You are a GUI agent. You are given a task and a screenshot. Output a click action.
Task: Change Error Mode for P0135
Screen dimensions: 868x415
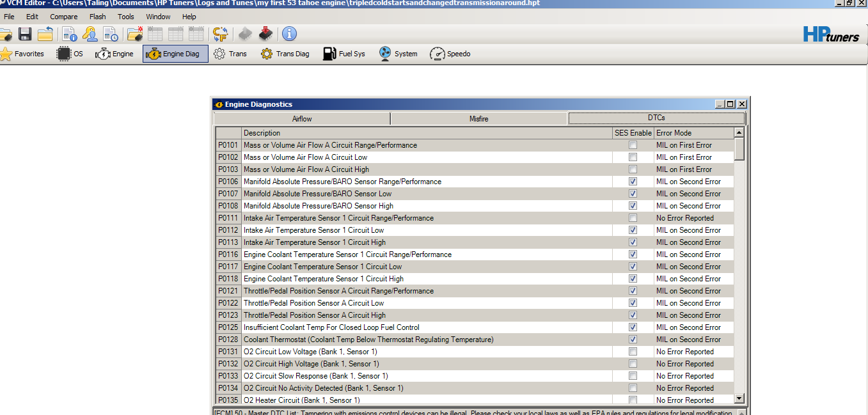[693, 400]
